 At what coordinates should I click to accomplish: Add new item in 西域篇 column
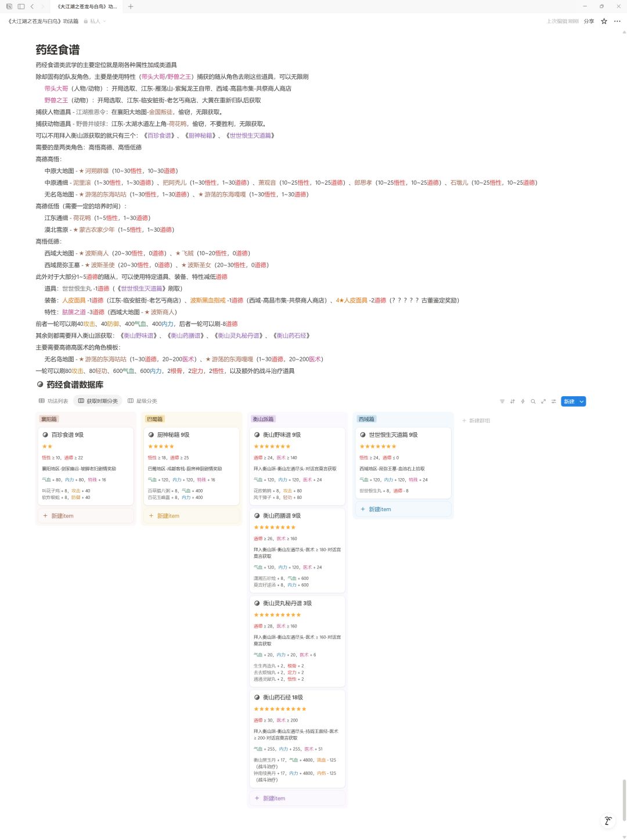tap(403, 509)
